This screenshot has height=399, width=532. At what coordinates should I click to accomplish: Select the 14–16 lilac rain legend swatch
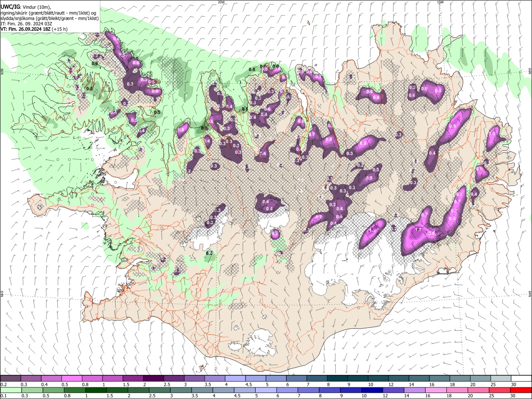click(414, 390)
